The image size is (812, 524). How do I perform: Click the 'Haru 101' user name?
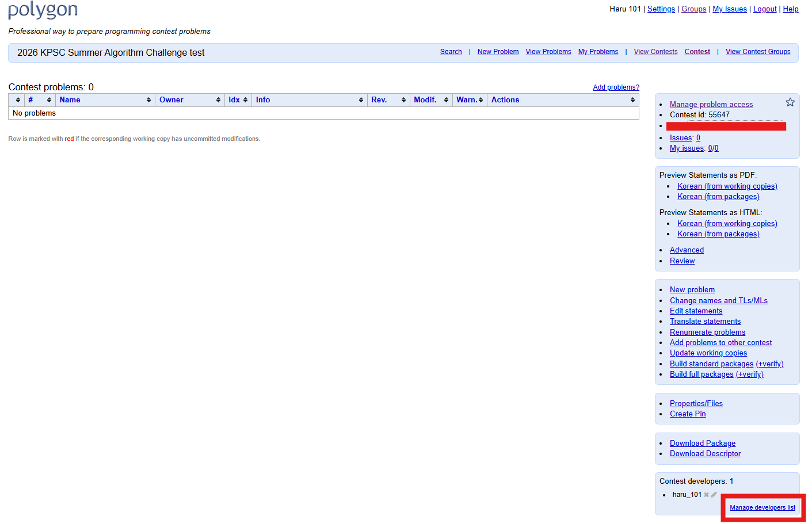(625, 9)
